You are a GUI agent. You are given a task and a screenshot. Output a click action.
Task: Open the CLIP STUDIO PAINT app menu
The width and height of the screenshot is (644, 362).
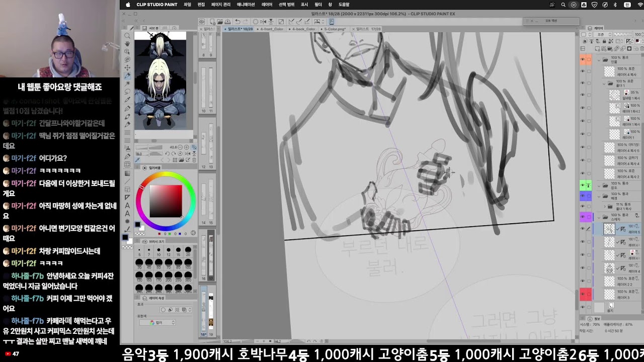point(156,5)
